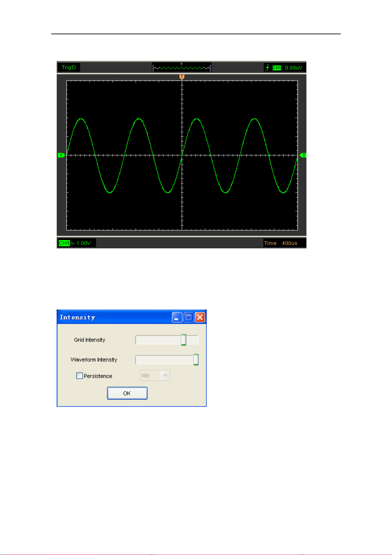
Task: Click the CH1 trigger source badge
Action: coord(277,68)
